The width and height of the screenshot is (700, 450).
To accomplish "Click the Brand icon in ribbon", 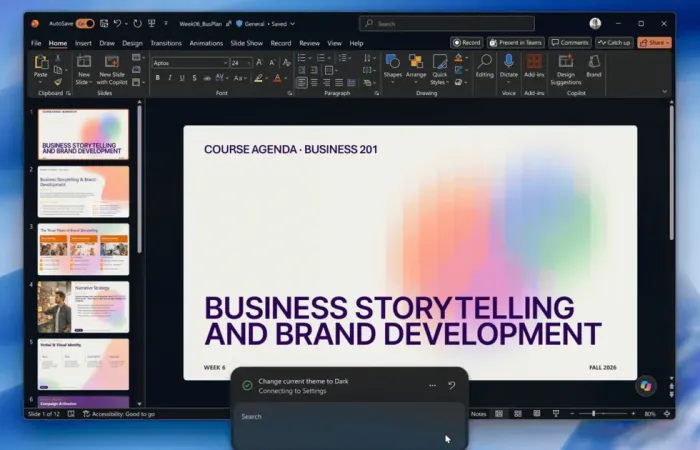I will (x=594, y=66).
